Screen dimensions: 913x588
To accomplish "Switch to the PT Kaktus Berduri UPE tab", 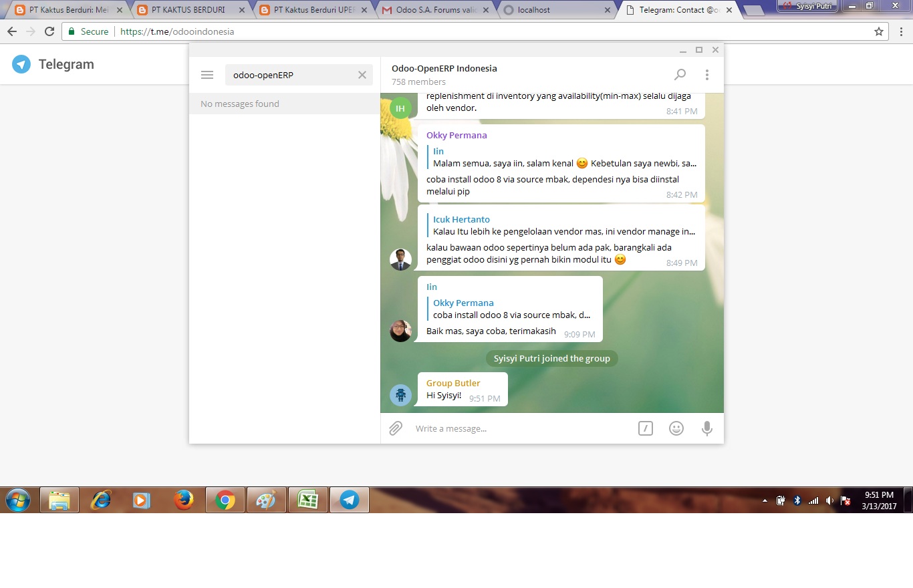I will click(x=310, y=10).
